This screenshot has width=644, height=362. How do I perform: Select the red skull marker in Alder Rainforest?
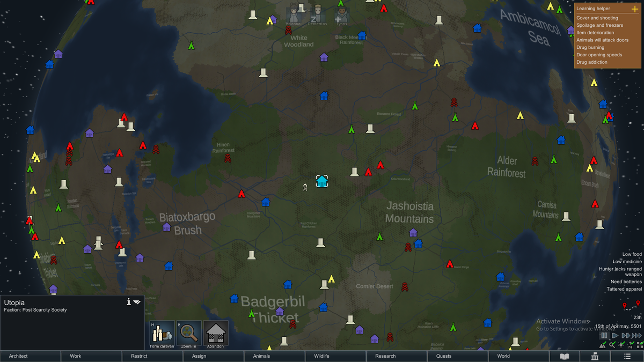click(535, 161)
